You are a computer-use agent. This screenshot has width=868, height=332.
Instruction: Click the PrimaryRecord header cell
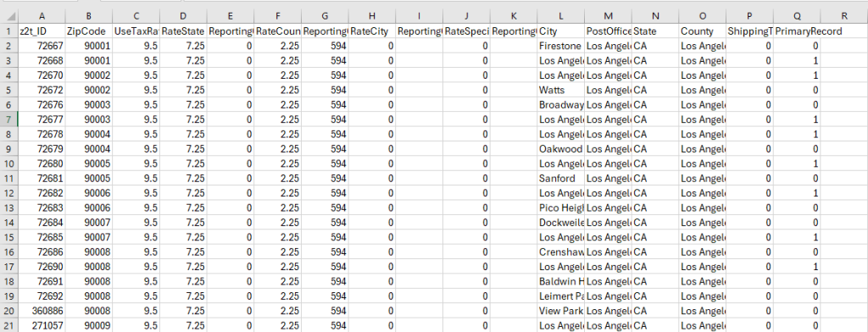pyautogui.click(x=796, y=31)
